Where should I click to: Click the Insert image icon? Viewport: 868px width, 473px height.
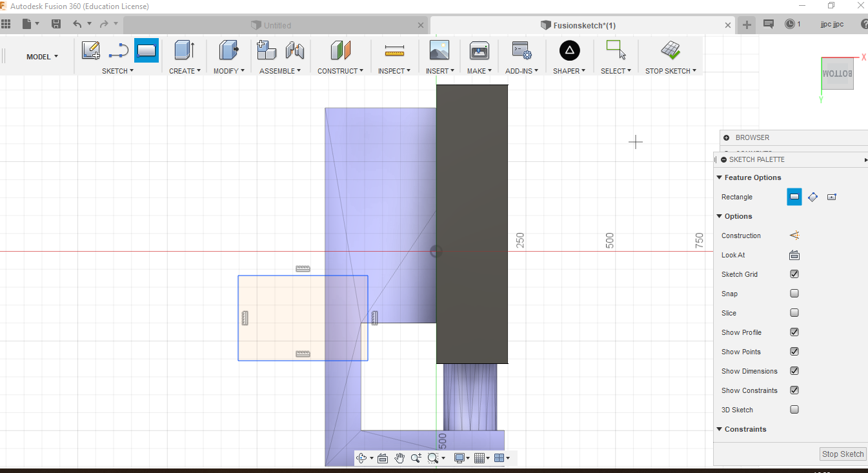point(439,50)
